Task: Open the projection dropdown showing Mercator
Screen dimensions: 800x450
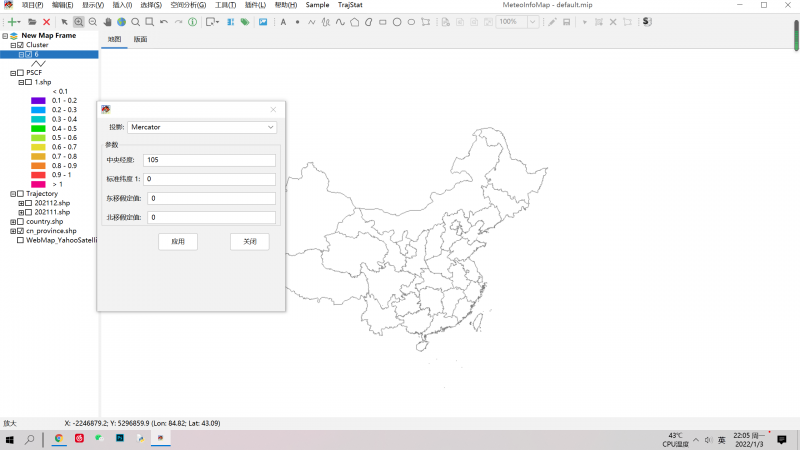Action: click(203, 127)
